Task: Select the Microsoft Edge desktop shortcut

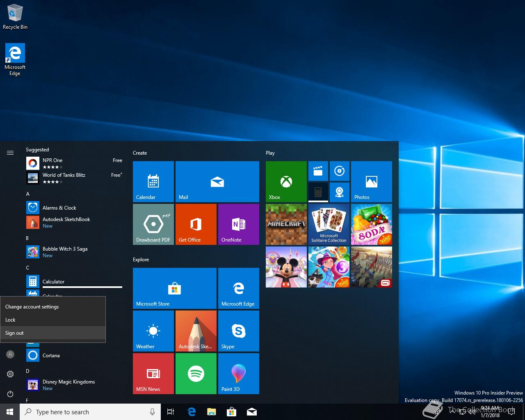Action: pyautogui.click(x=15, y=60)
